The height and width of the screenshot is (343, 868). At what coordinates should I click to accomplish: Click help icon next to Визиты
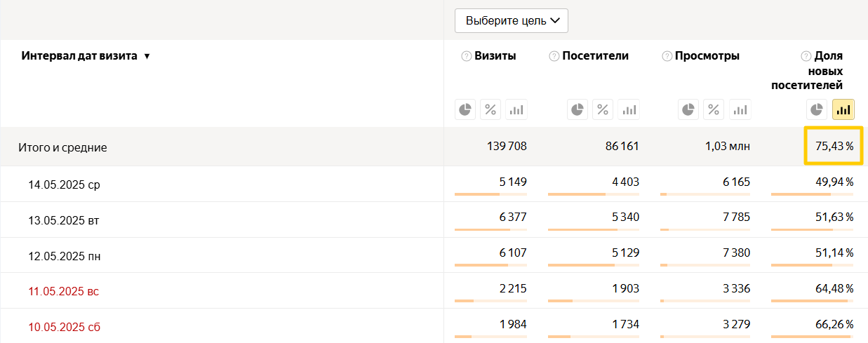coord(466,56)
